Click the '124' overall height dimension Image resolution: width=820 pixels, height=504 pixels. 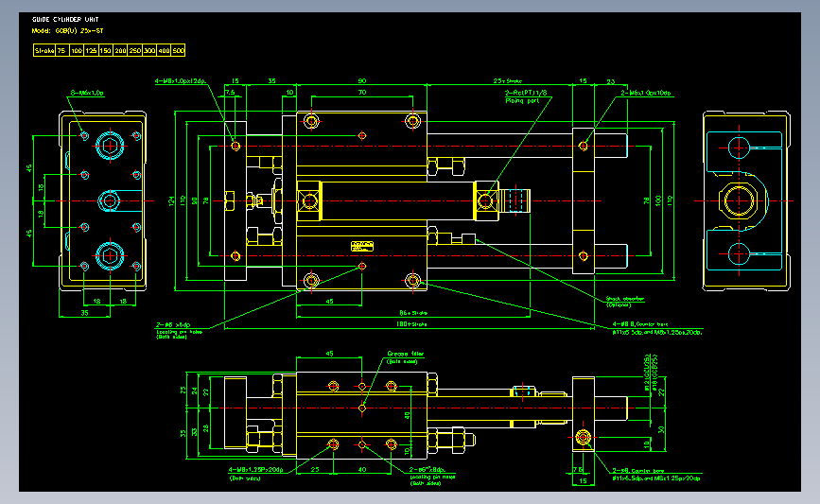pos(171,200)
